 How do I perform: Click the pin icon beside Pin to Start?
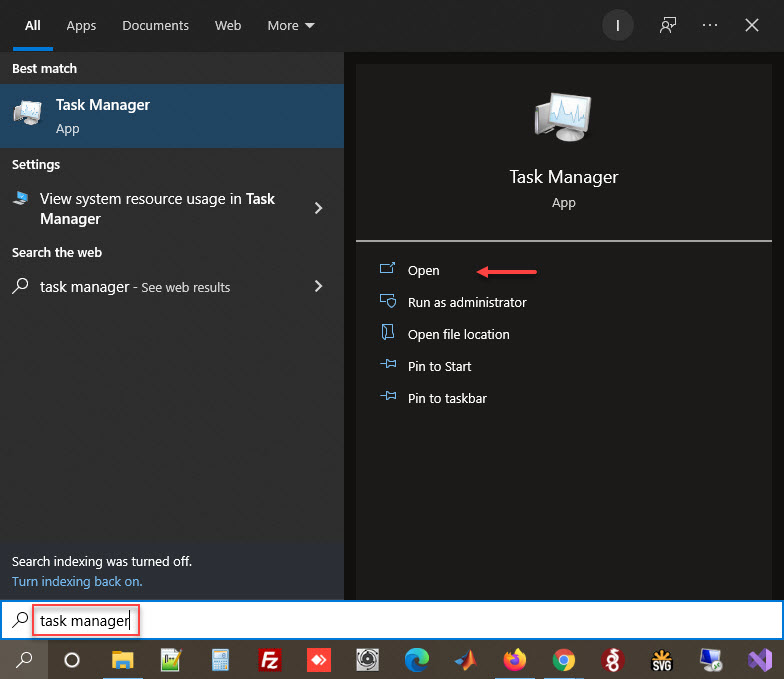pos(388,364)
